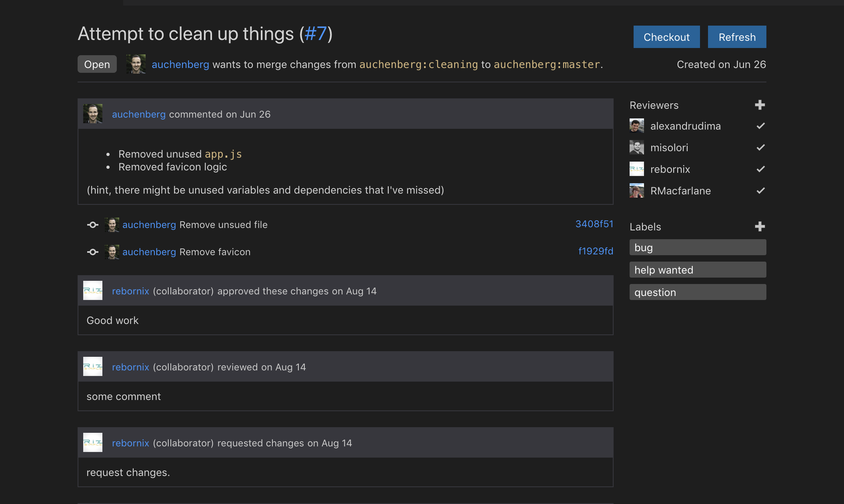Open commit 3408f51
844x504 pixels.
594,224
